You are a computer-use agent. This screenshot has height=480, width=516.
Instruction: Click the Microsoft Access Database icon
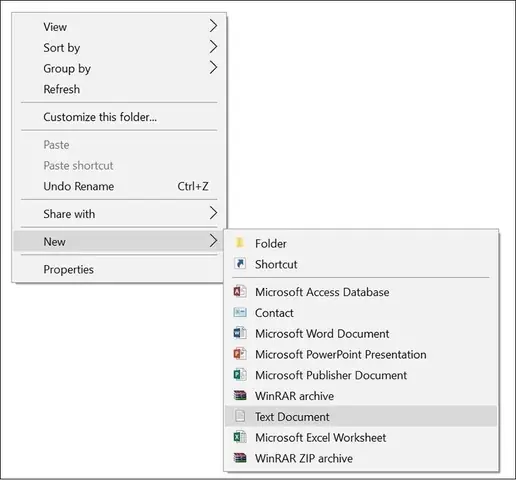coord(240,292)
